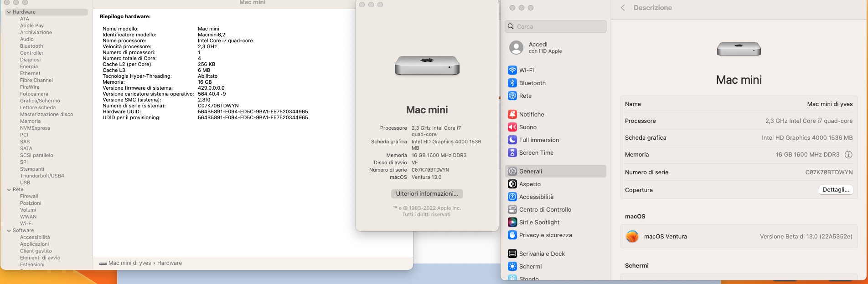Screen dimensions: 868x284
Task: Select Apple Pay in hardware tree
Action: pyautogui.click(x=32, y=25)
